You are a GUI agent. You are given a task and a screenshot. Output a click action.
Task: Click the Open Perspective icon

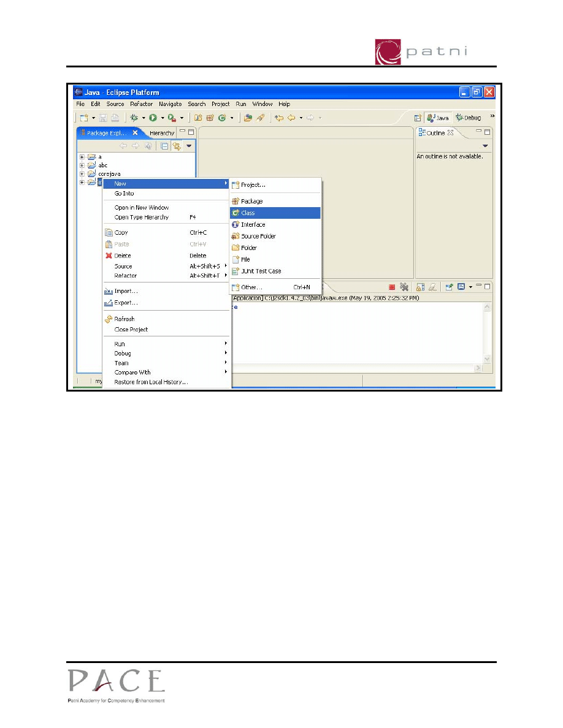coord(418,118)
